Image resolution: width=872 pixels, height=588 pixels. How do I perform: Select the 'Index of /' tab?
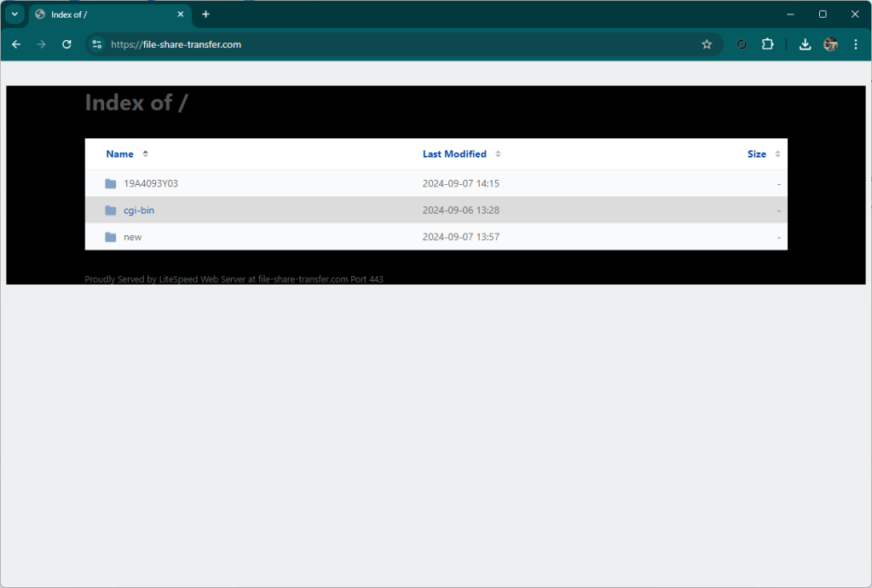tap(102, 14)
